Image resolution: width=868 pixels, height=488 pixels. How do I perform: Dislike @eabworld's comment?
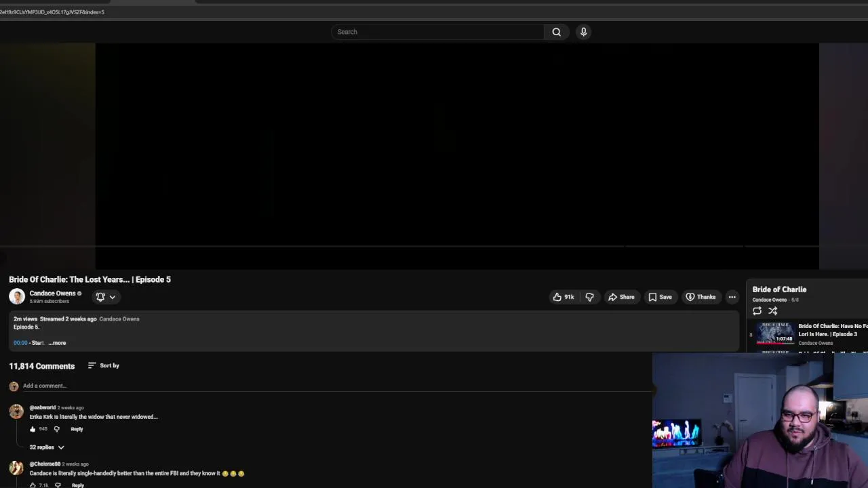coord(56,429)
